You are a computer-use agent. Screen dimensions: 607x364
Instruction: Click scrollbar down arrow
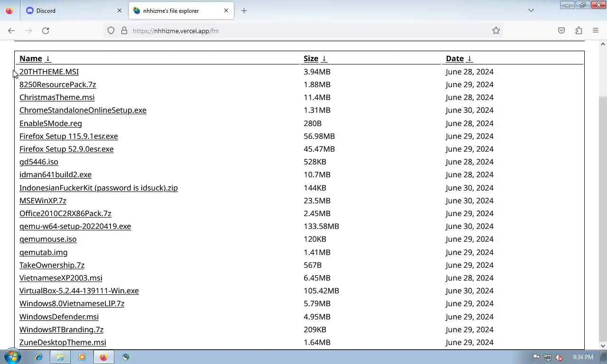pos(603,346)
